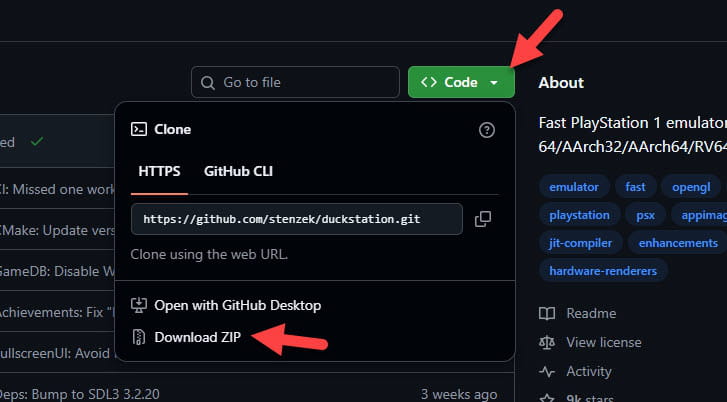This screenshot has width=727, height=402.
Task: Click the About heading
Action: [561, 83]
